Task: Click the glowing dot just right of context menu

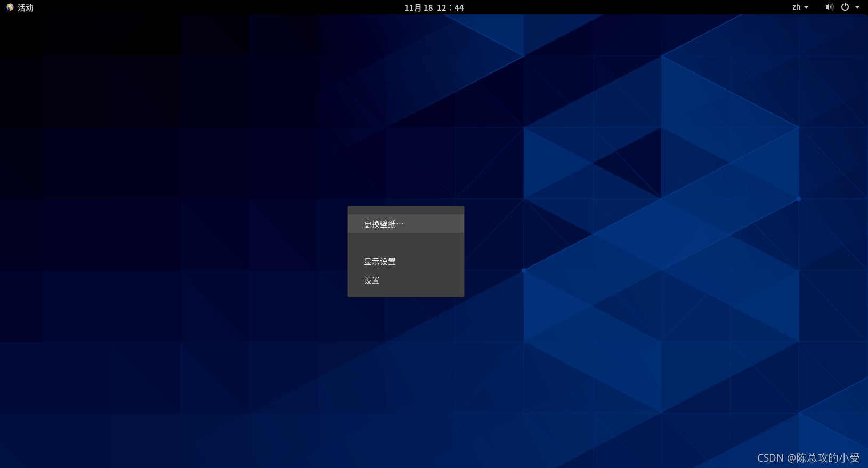Action: (x=524, y=271)
